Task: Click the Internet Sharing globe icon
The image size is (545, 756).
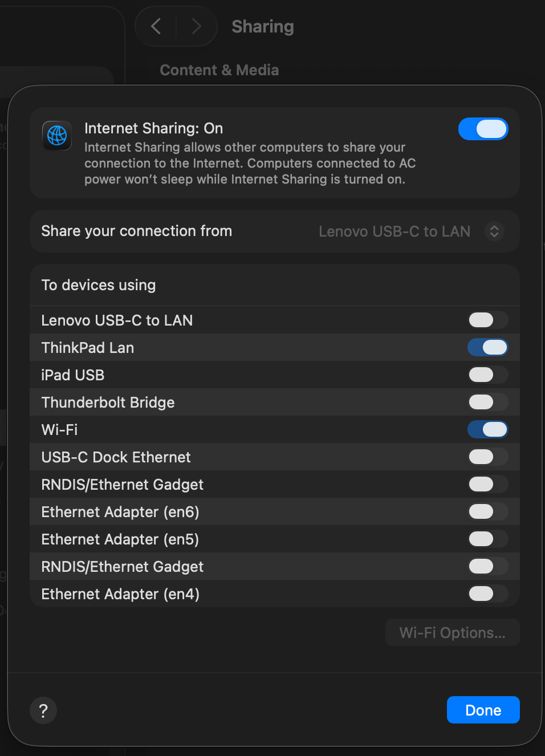Action: [57, 136]
